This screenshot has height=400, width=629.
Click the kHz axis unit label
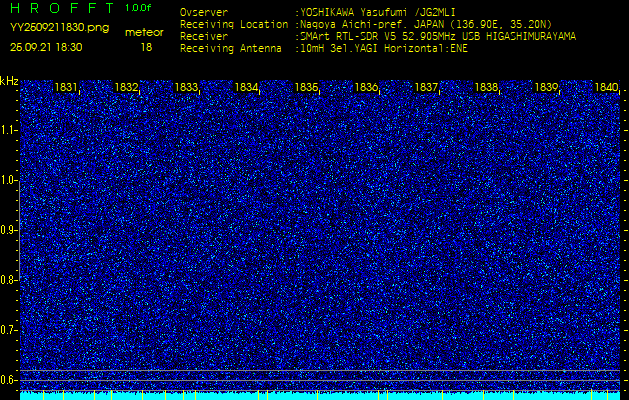[x=9, y=81]
